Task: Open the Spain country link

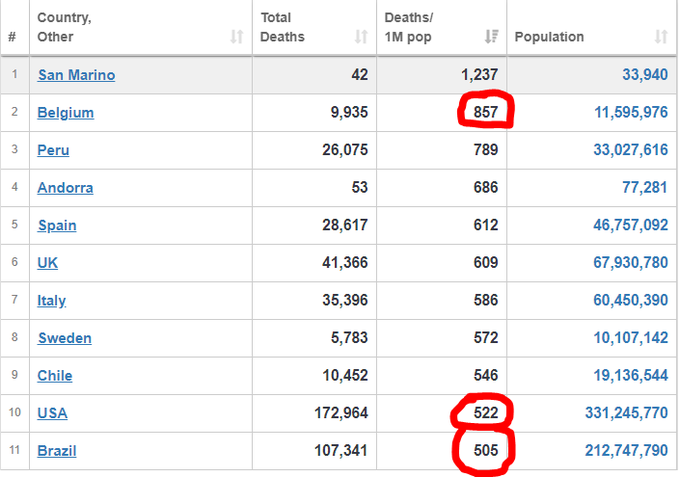Action: point(57,225)
